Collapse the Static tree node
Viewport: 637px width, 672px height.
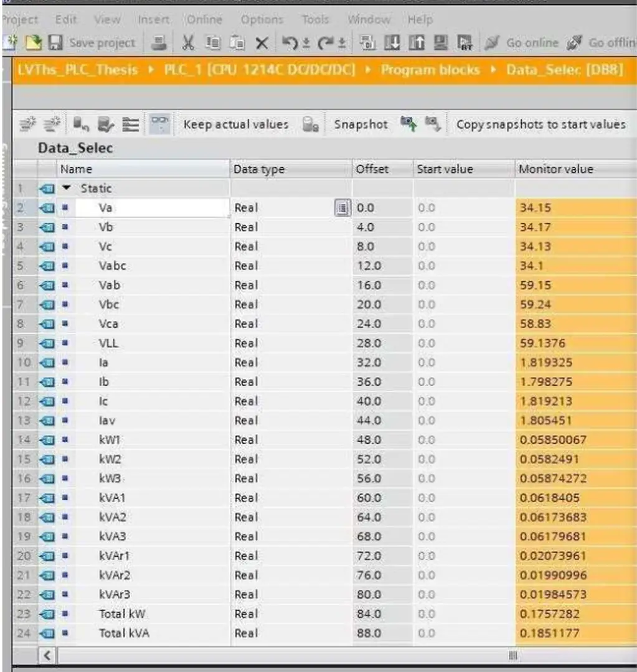[66, 188]
